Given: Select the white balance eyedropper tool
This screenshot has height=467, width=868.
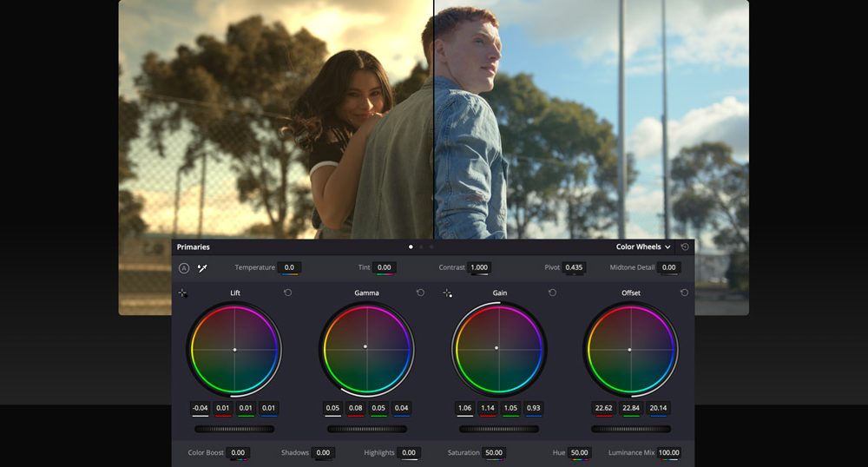Looking at the screenshot, I should click(x=202, y=268).
